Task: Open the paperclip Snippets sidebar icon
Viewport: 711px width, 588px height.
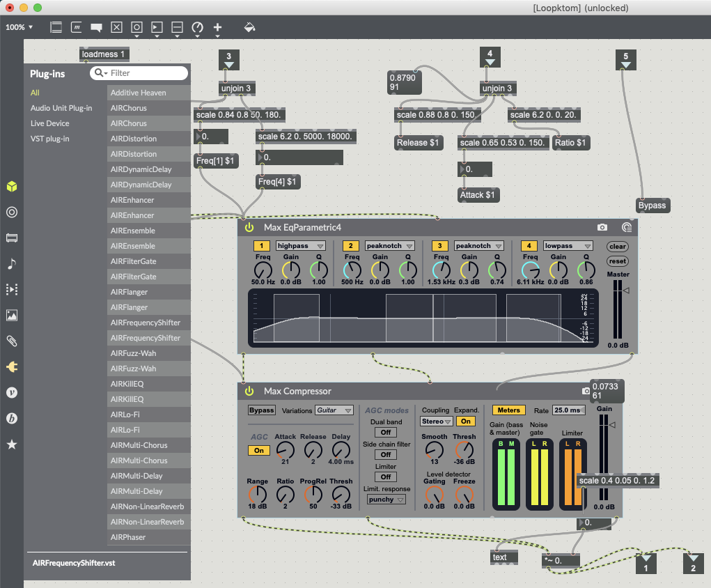Action: (11, 341)
